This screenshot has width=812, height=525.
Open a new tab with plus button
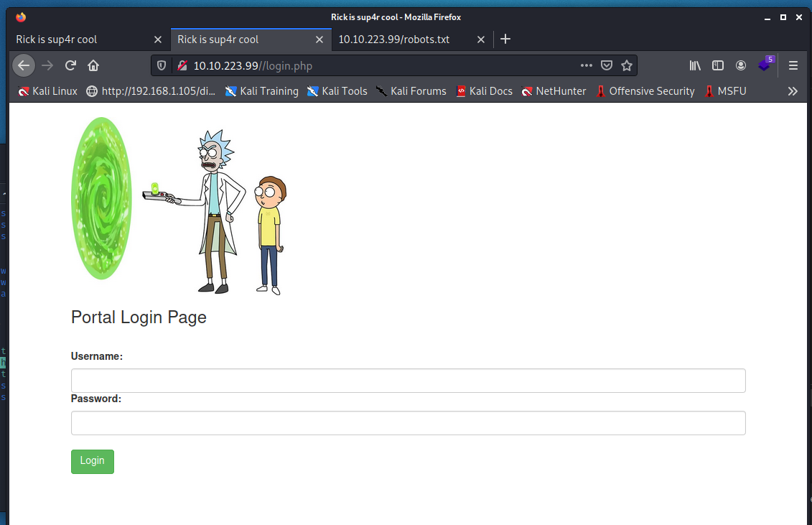505,40
